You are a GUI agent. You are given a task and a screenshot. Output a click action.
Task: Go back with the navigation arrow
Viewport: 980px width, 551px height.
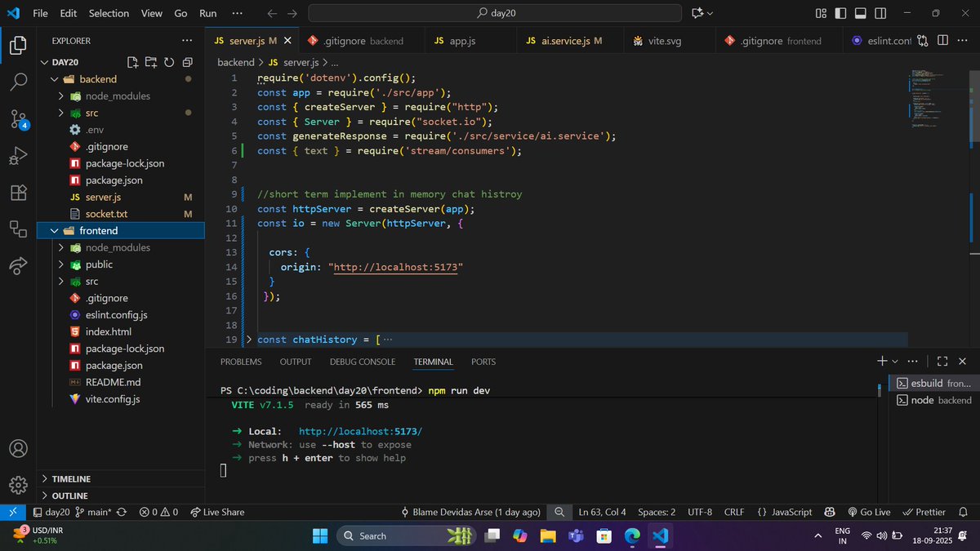point(273,13)
